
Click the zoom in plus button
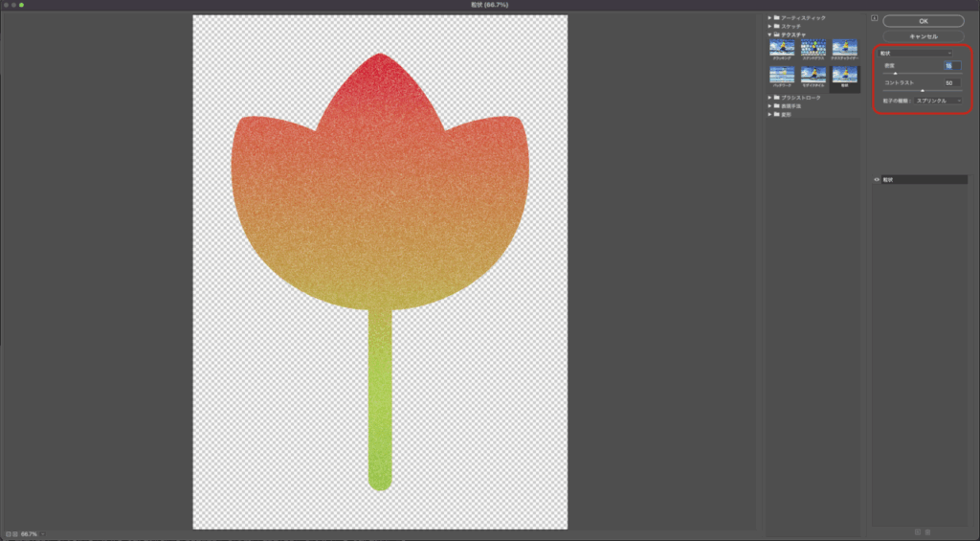tap(14, 533)
